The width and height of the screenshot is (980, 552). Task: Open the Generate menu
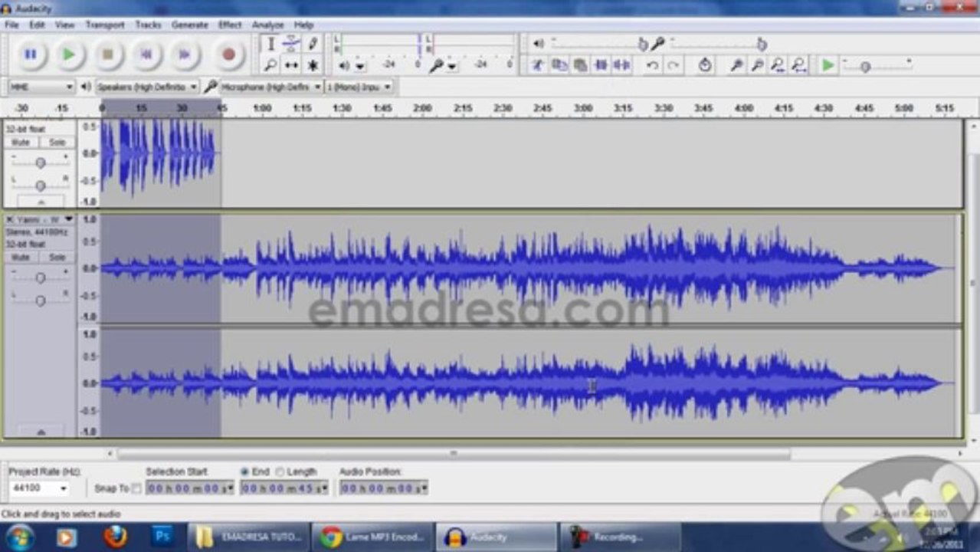click(x=190, y=25)
